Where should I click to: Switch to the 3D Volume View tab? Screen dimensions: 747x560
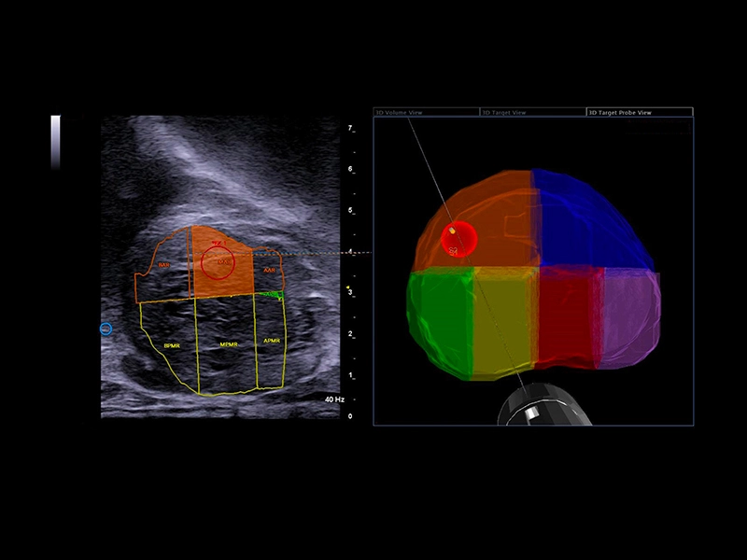click(398, 112)
